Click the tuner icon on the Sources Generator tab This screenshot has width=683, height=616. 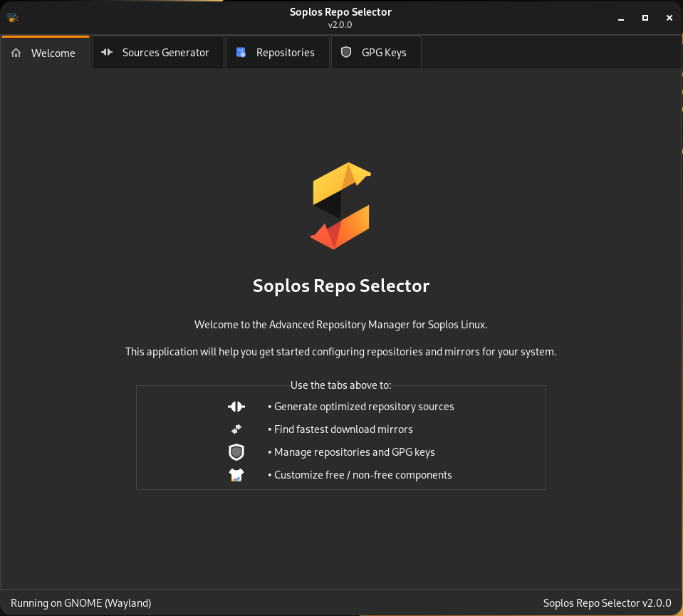(x=107, y=52)
